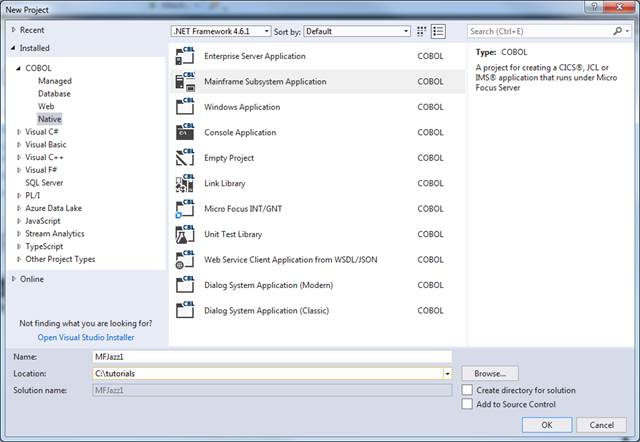
Task: Select Stream Analytics category
Action: coord(55,233)
